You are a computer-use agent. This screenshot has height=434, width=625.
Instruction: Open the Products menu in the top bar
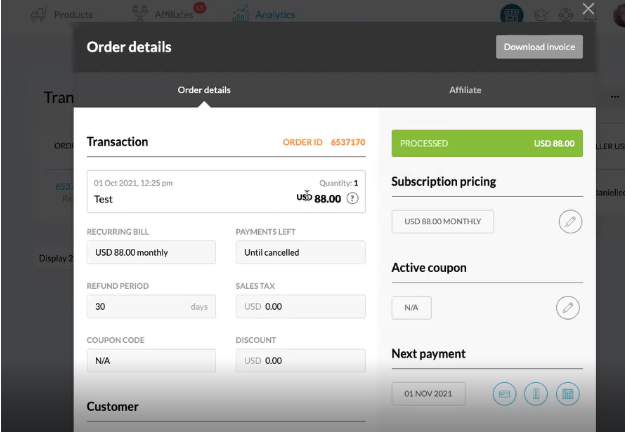(x=73, y=15)
